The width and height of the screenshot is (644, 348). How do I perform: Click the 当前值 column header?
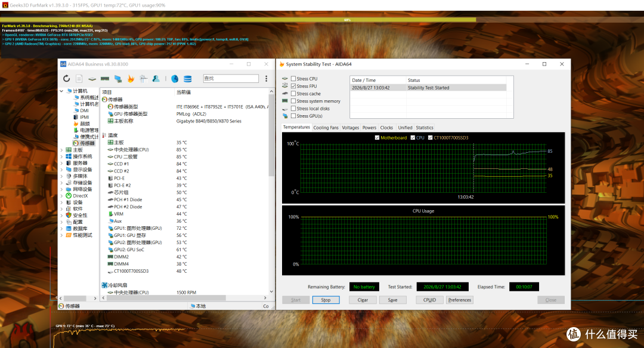(184, 92)
